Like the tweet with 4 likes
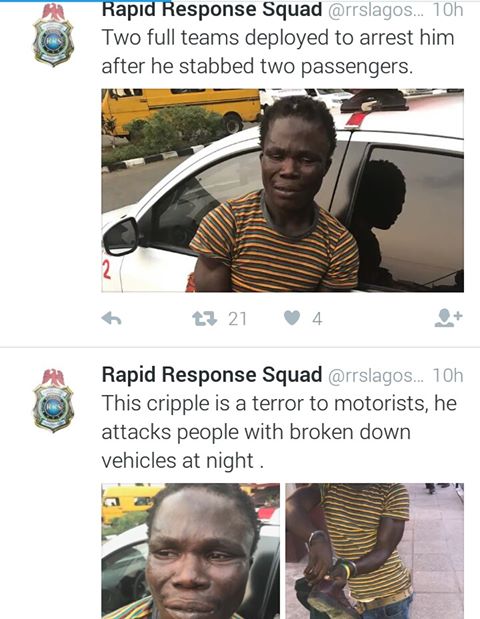Viewport: 480px width, 619px height. point(292,318)
